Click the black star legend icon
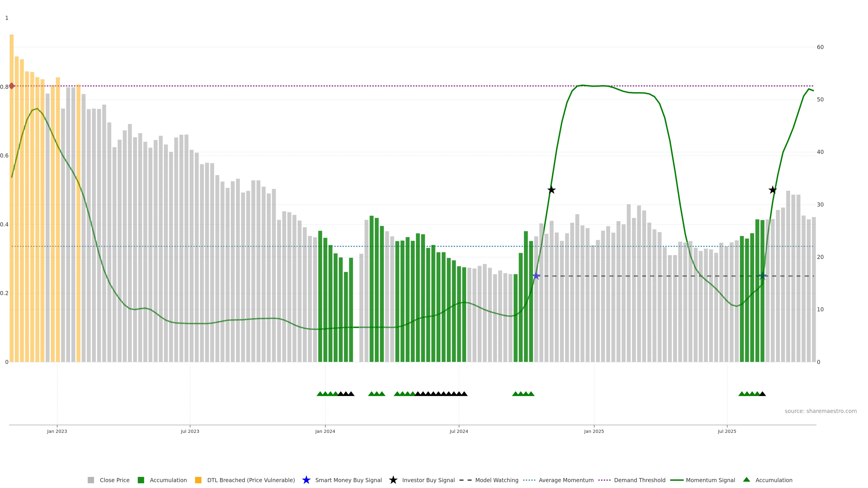868x488 pixels. click(x=393, y=480)
